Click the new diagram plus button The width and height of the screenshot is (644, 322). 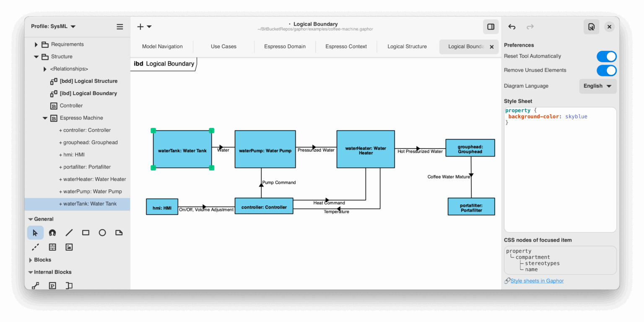(x=140, y=26)
